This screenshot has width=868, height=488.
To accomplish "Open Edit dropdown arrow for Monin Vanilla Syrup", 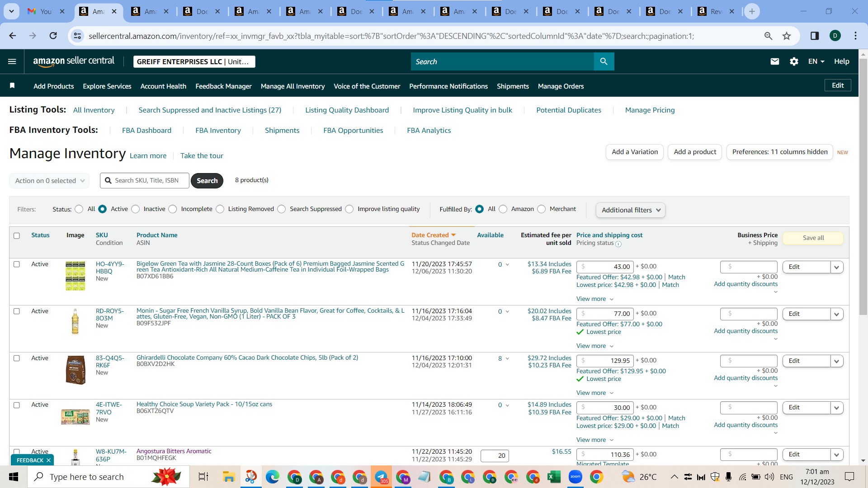I will pyautogui.click(x=837, y=314).
